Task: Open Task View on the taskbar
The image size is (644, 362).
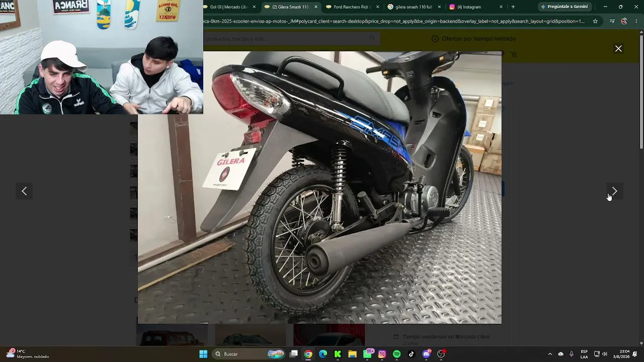Action: click(294, 354)
